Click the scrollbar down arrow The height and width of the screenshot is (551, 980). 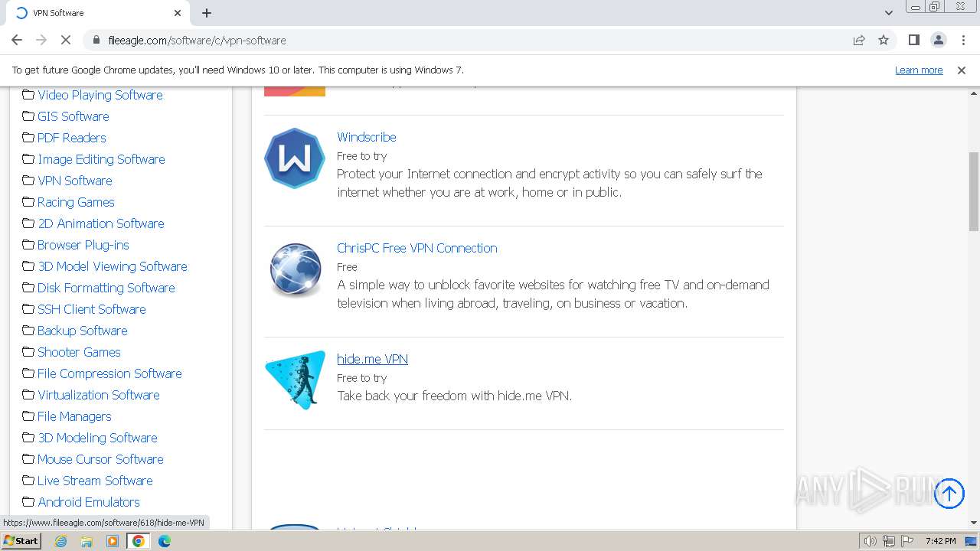(974, 523)
